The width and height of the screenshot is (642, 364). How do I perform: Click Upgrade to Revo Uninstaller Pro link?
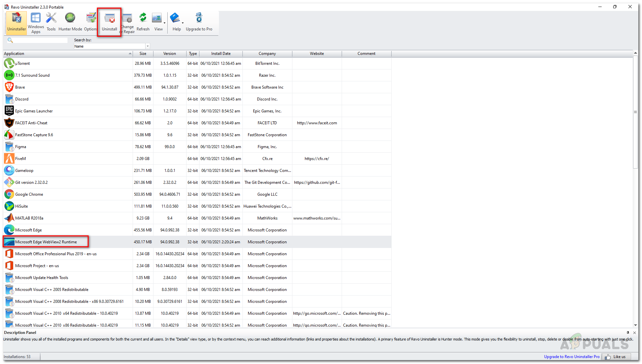coord(572,357)
